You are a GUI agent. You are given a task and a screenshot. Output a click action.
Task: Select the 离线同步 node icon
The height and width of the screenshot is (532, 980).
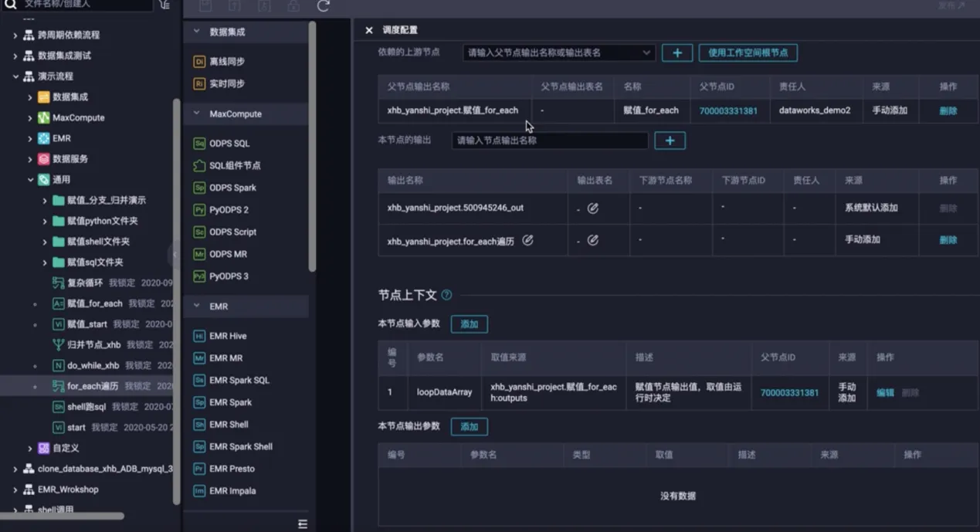point(199,61)
